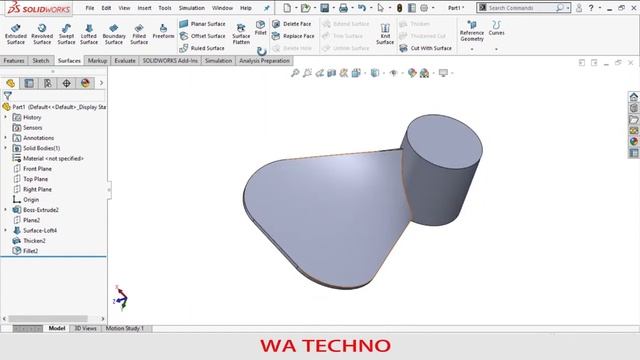Open the View menu
This screenshot has height=360, width=640.
124,8
